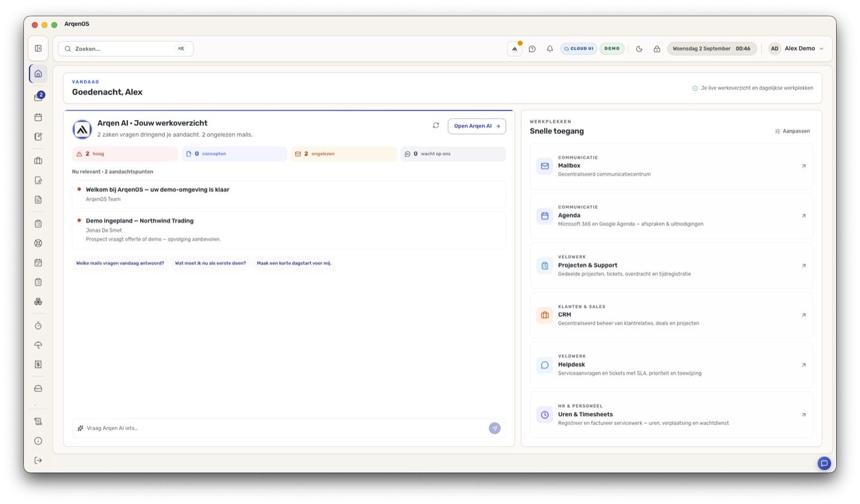860x504 pixels.
Task: Click 'Maak een korte dagstart voor mij.' suggestion
Action: point(294,263)
